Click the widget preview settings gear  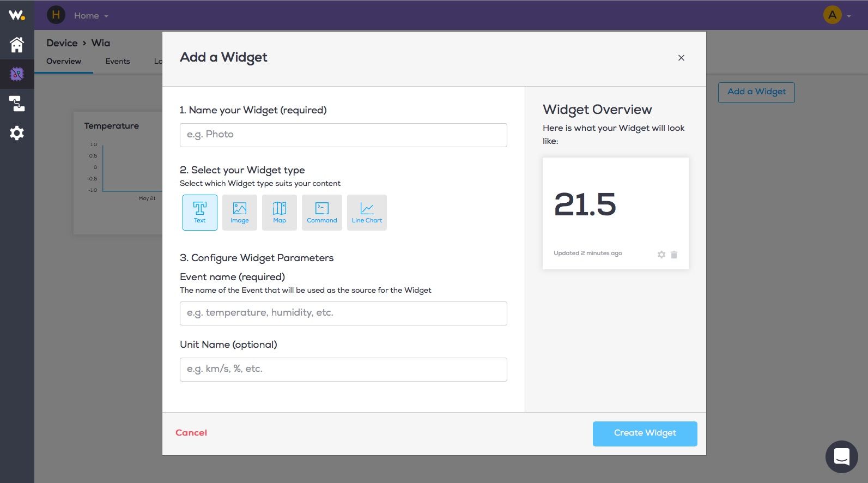pos(661,255)
